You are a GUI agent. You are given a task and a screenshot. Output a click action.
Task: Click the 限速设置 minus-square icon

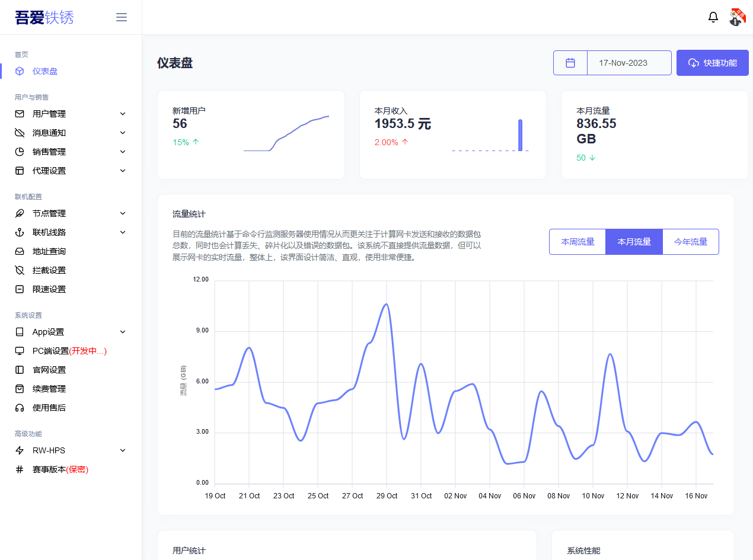20,289
